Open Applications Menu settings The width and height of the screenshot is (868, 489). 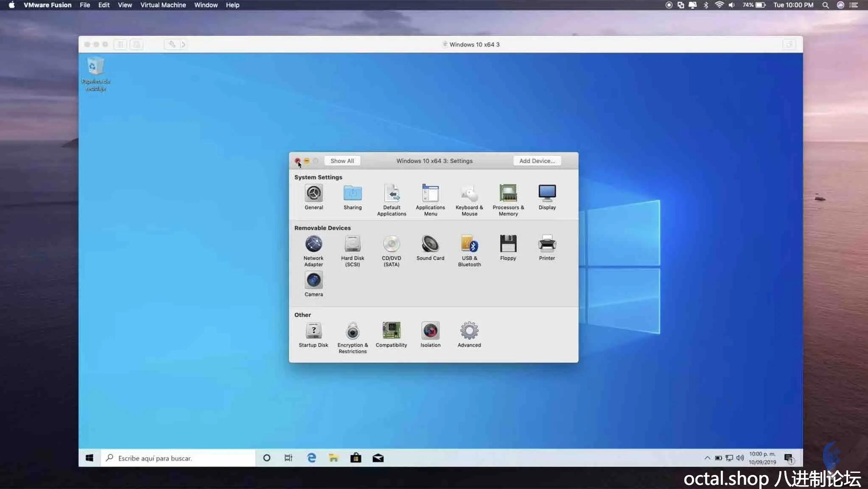pos(430,200)
